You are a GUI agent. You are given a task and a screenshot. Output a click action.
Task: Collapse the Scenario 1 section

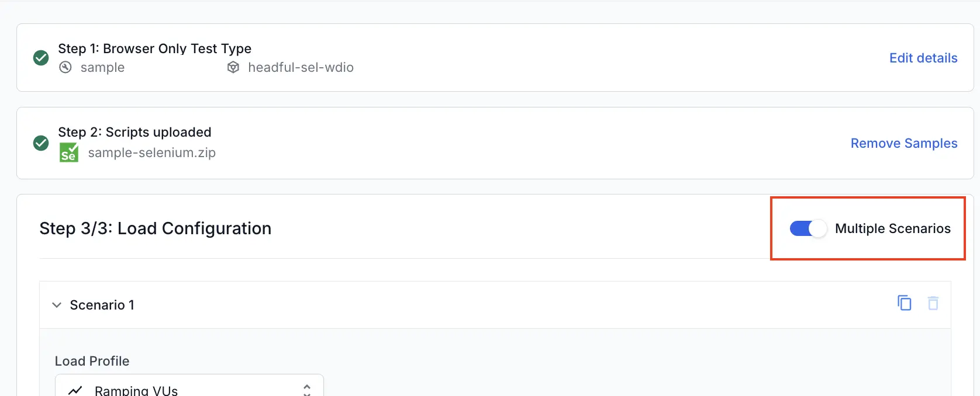point(56,304)
